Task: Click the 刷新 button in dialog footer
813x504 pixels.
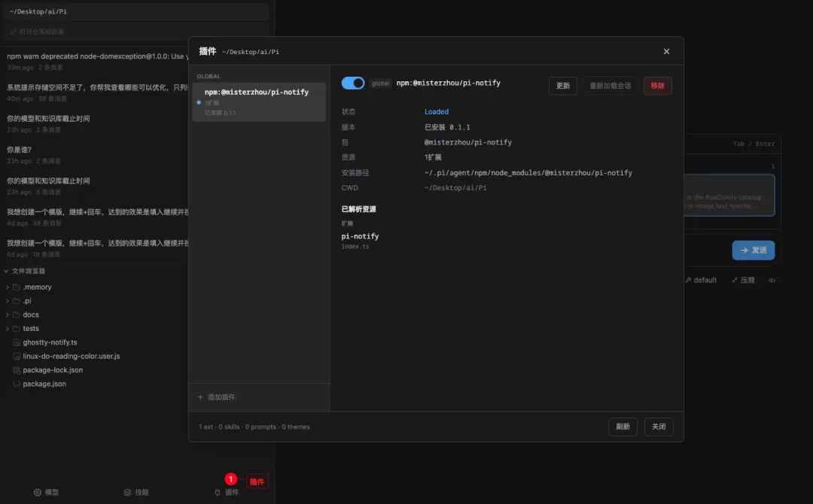Action: pyautogui.click(x=623, y=427)
